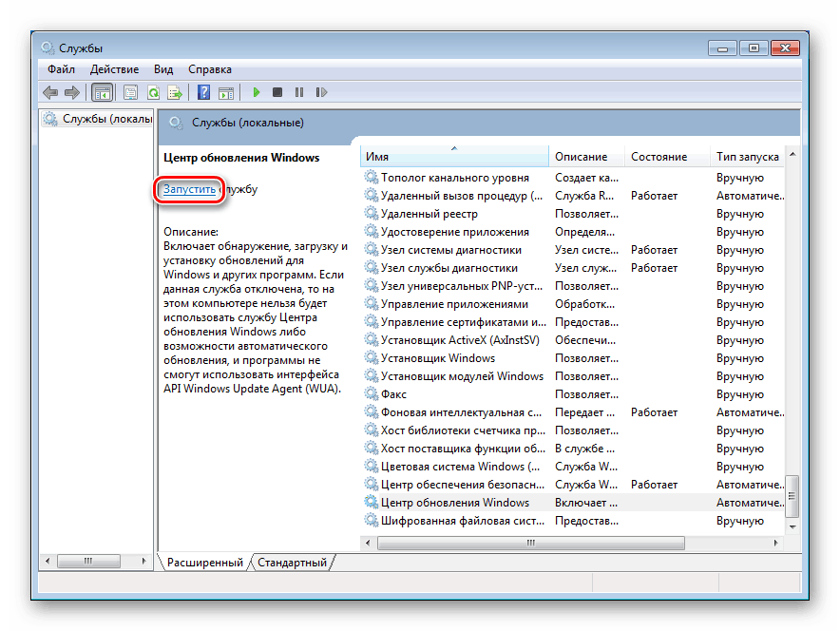
Task: Toggle the console tree pane icon
Action: pos(102,93)
